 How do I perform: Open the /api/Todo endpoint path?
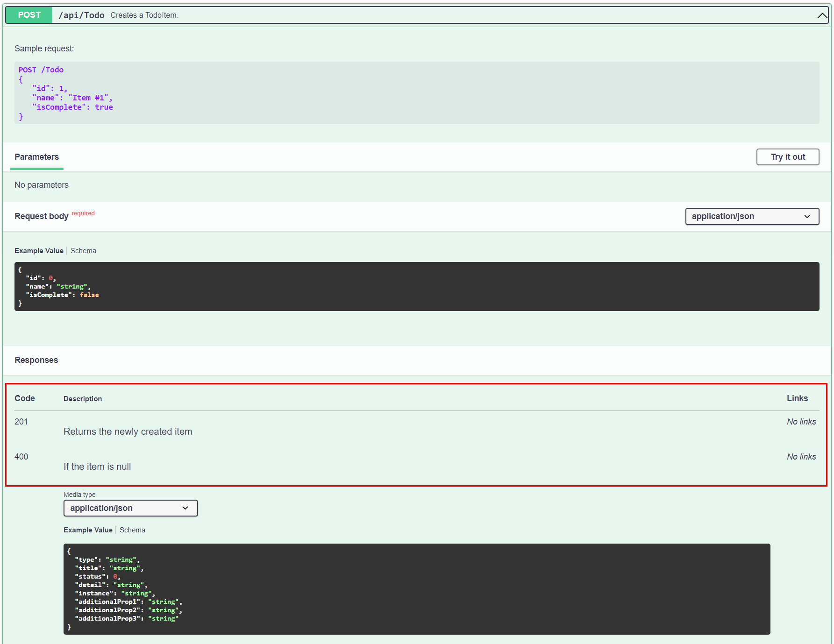[81, 14]
